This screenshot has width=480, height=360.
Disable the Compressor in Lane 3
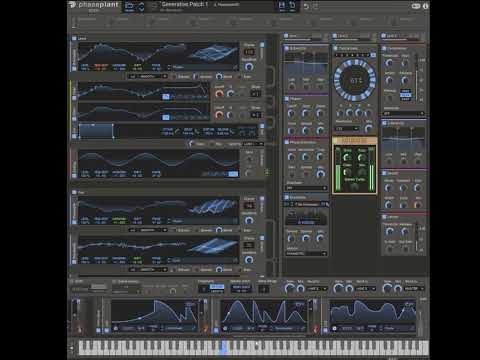pyautogui.click(x=384, y=48)
